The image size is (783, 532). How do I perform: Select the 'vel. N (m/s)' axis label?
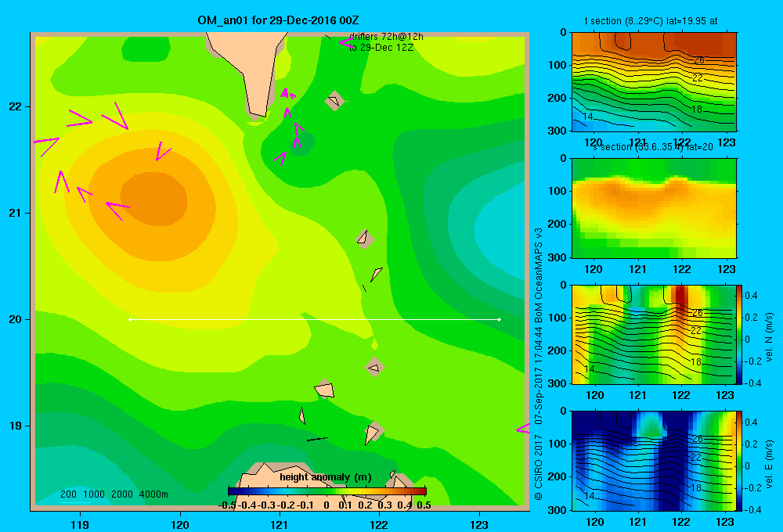pyautogui.click(x=770, y=337)
